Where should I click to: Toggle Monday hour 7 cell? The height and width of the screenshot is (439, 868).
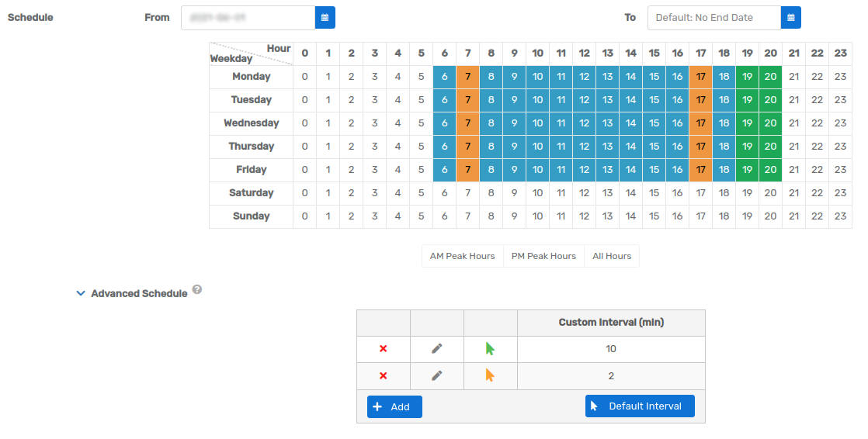467,77
